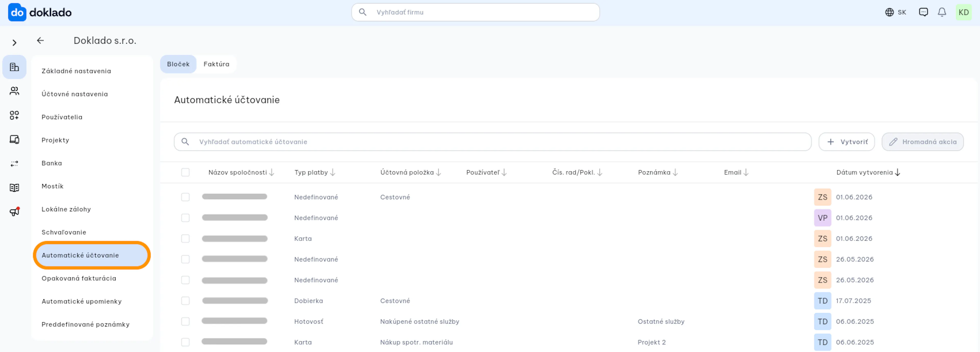Screen dimensions: 980x352
Task: Open the KD user avatar menu
Action: tap(964, 12)
